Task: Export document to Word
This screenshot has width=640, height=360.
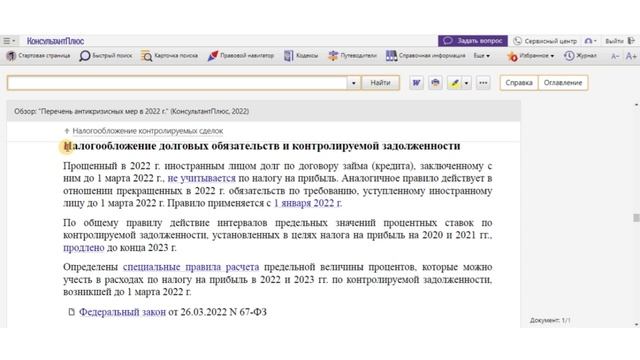Action: click(416, 83)
